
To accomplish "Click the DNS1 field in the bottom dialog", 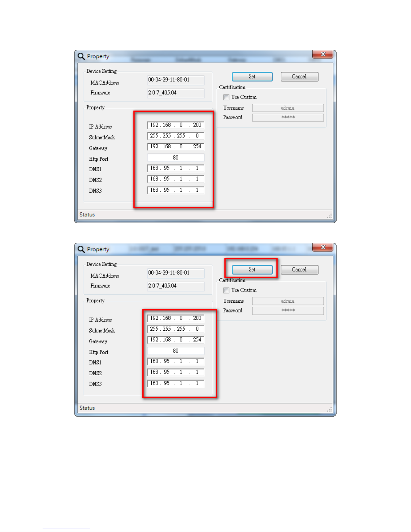I will point(175,361).
